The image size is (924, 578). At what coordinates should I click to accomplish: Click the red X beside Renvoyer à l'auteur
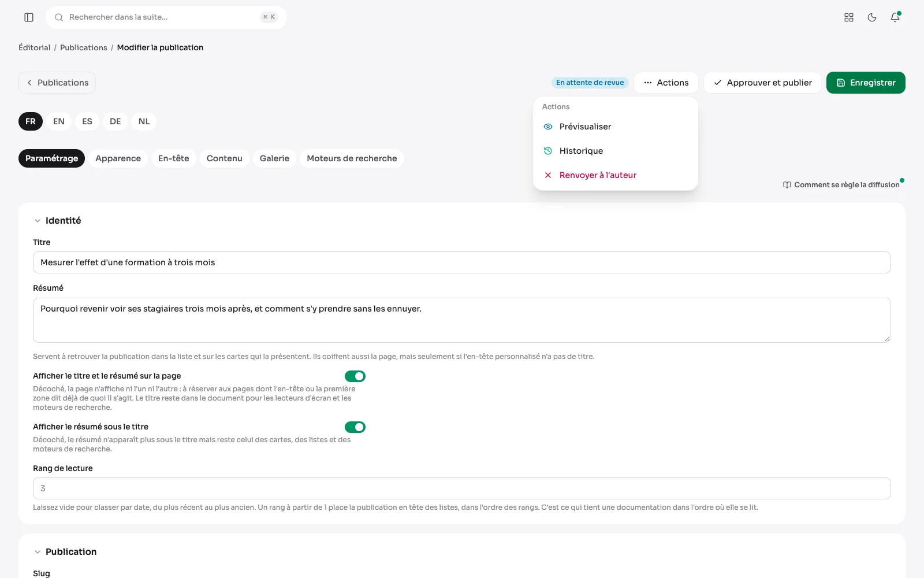coord(548,175)
